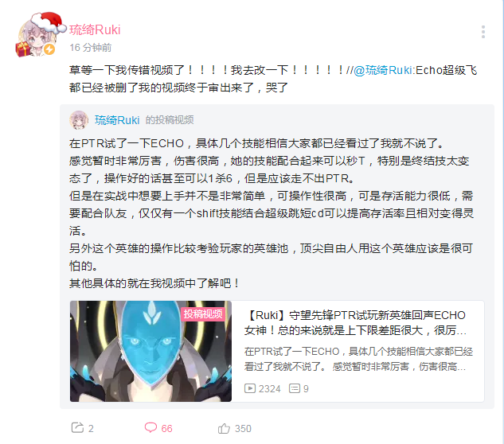
Task: Click the share count number 2
Action: [91, 429]
